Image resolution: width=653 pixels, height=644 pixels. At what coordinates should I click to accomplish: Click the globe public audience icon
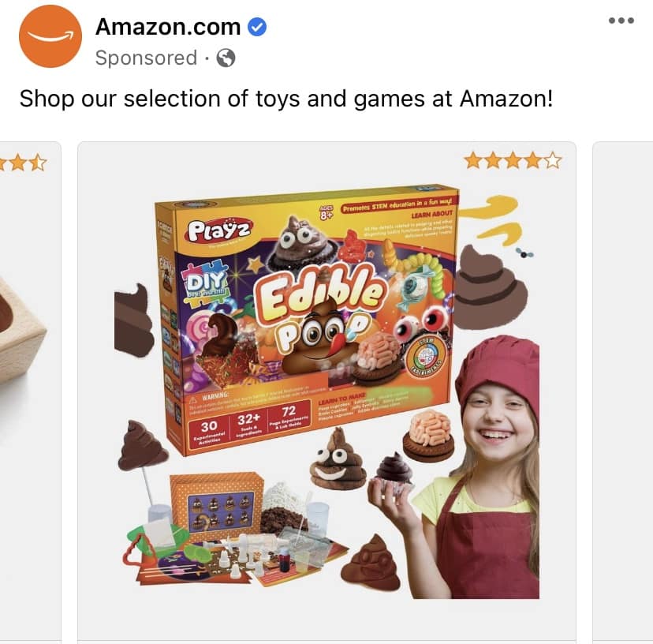click(226, 58)
